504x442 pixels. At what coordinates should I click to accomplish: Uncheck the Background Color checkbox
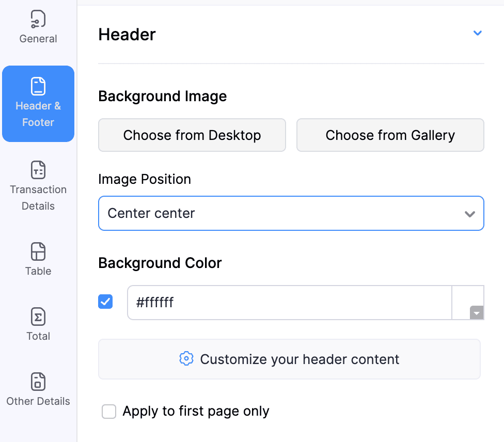coord(105,302)
